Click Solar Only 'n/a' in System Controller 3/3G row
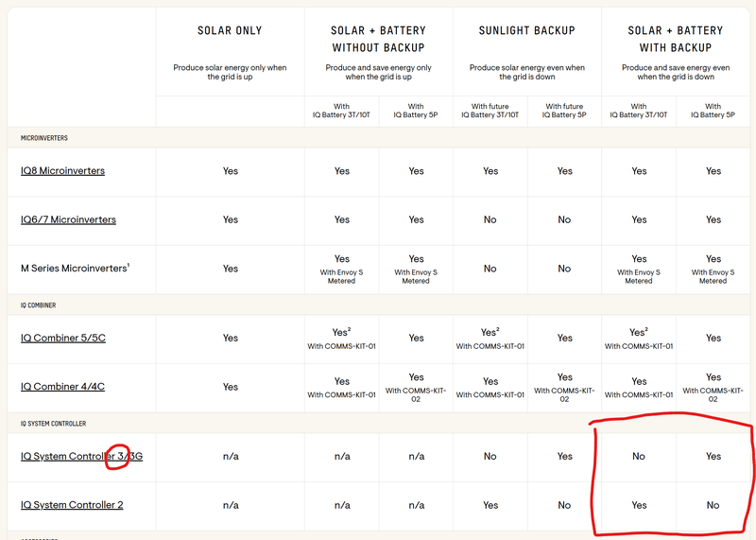Viewport: 756px width, 540px height. click(x=231, y=456)
